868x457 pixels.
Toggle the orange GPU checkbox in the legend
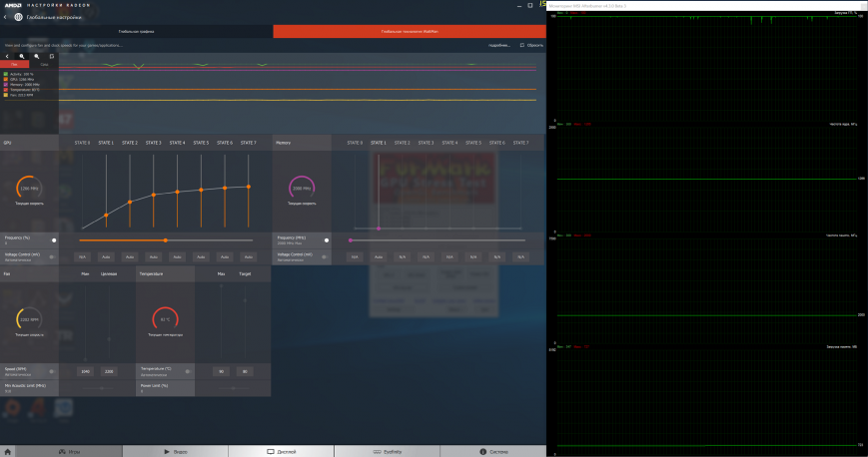pos(6,79)
